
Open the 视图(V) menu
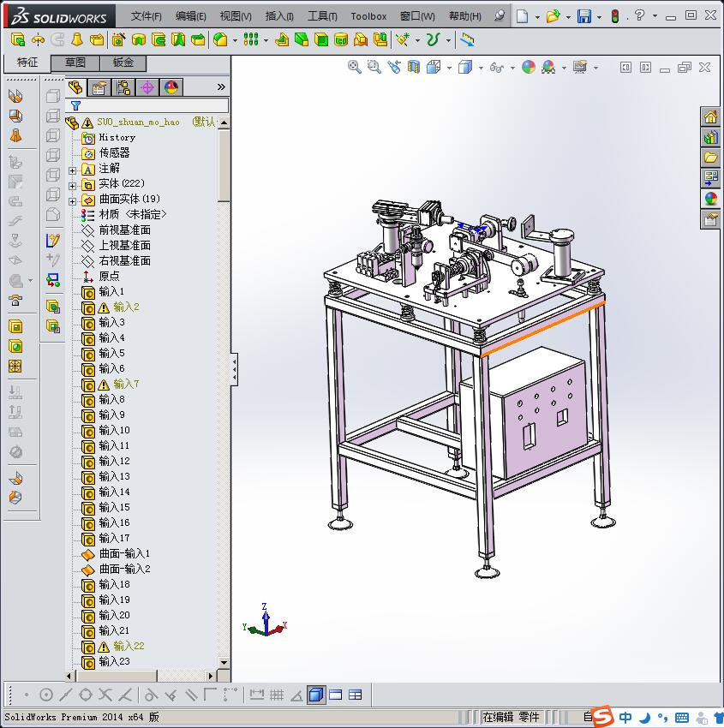point(236,16)
